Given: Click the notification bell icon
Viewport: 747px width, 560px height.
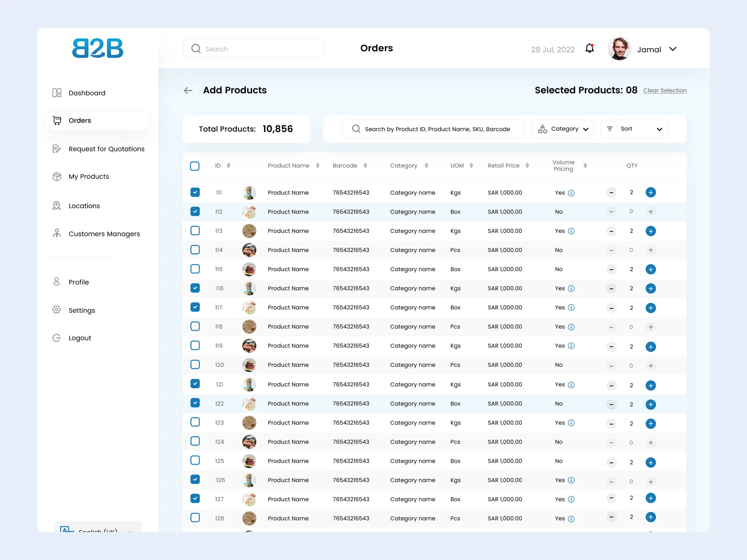Looking at the screenshot, I should 589,49.
